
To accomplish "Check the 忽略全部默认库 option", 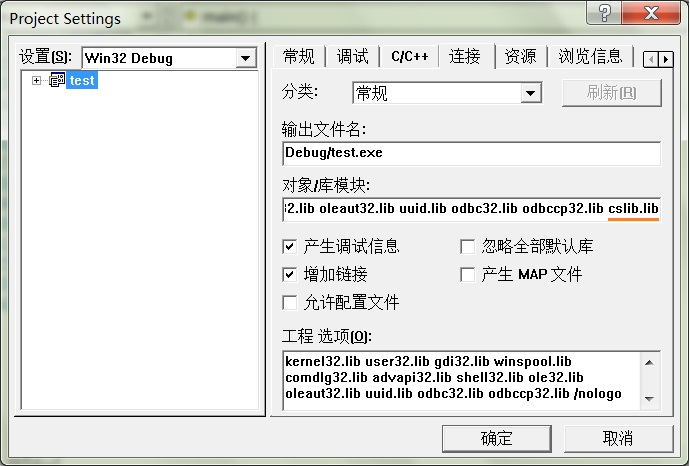I will pyautogui.click(x=467, y=246).
